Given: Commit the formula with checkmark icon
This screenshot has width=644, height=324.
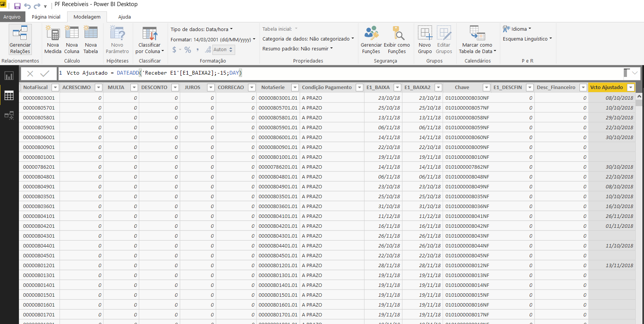Looking at the screenshot, I should pyautogui.click(x=45, y=74).
